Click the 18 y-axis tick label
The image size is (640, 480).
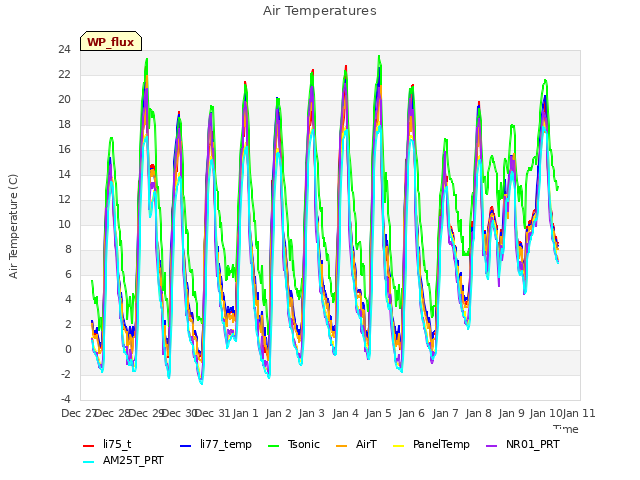coord(64,124)
